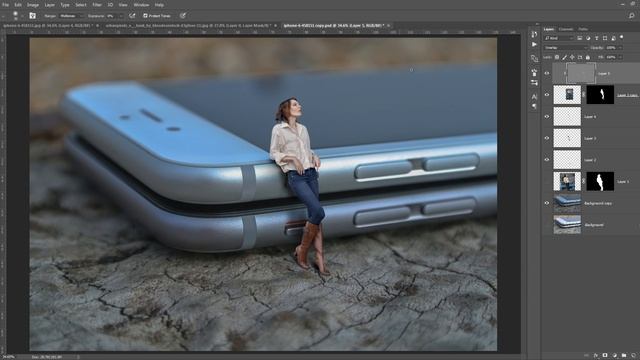Switch to the Channels panel tab
640x360 pixels.
click(x=566, y=29)
